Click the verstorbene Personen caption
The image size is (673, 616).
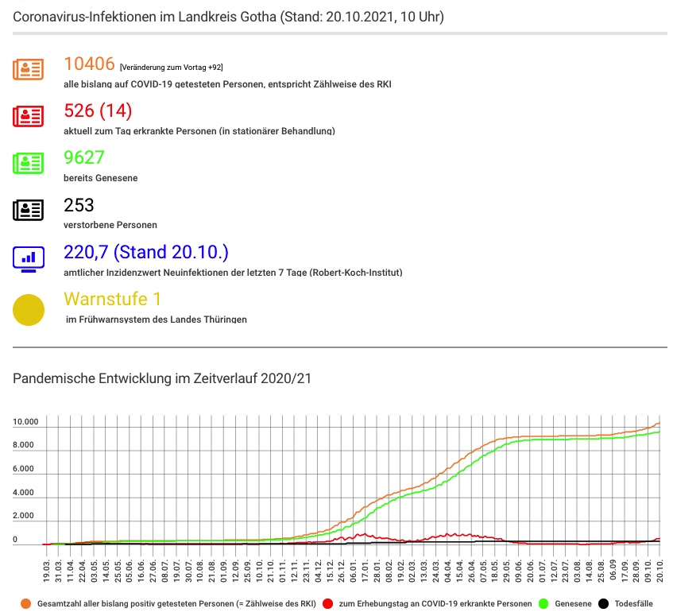110,225
